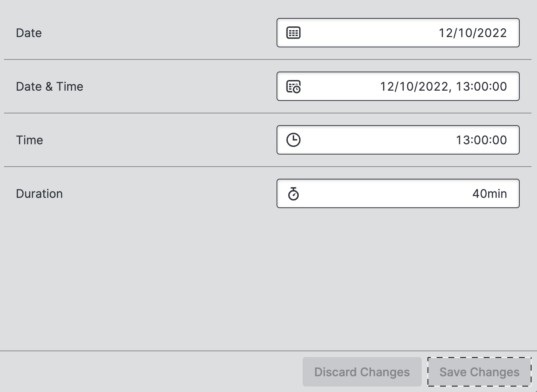The width and height of the screenshot is (537, 392).
Task: Click the divider line between Time and Duration rows
Action: [267, 167]
